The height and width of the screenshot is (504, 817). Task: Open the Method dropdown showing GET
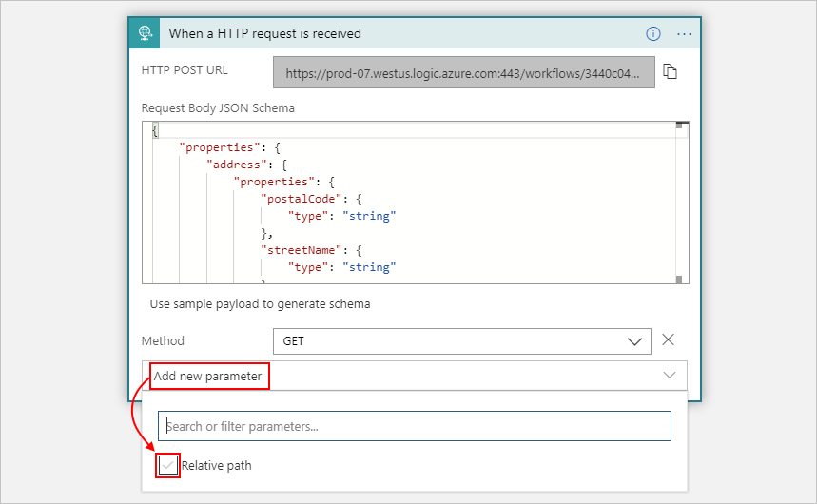pos(460,340)
